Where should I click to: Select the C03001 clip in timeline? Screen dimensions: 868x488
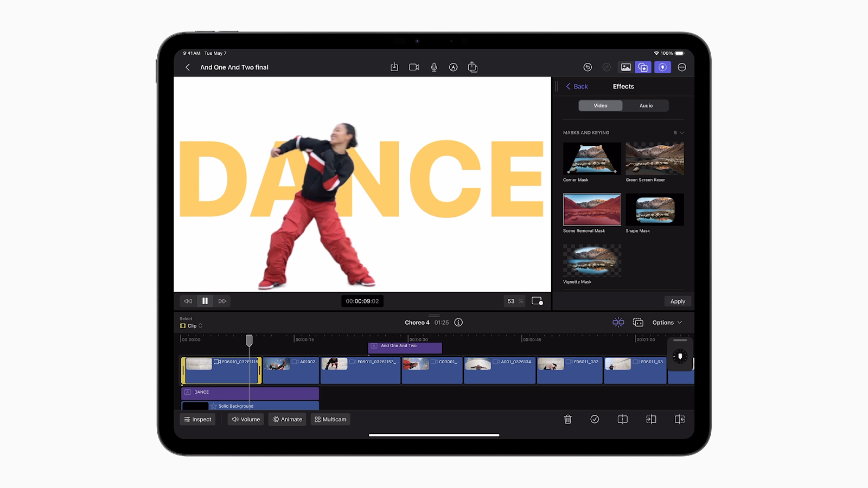pyautogui.click(x=432, y=370)
